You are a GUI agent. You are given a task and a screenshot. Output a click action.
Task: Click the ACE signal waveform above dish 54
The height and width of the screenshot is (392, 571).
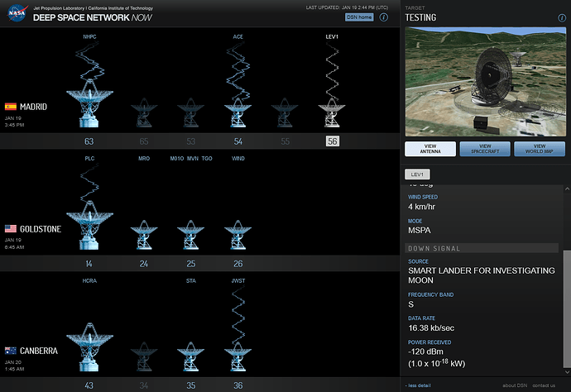tap(238, 71)
